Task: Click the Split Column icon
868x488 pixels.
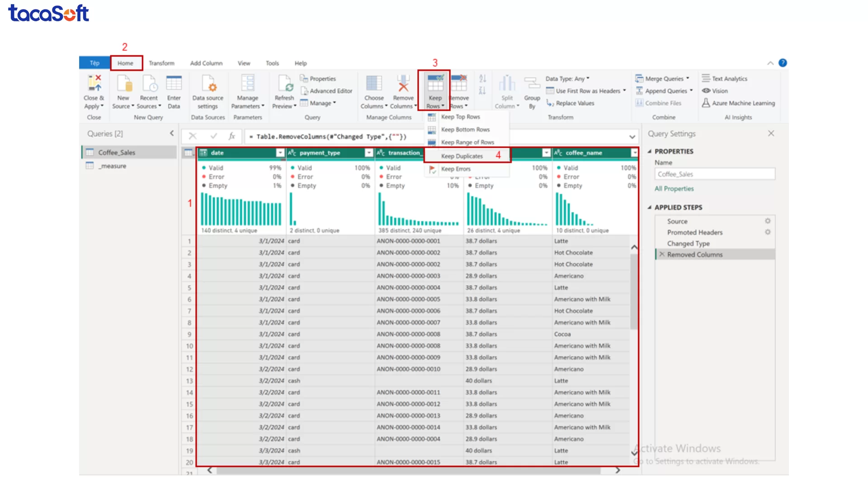Action: tap(507, 84)
